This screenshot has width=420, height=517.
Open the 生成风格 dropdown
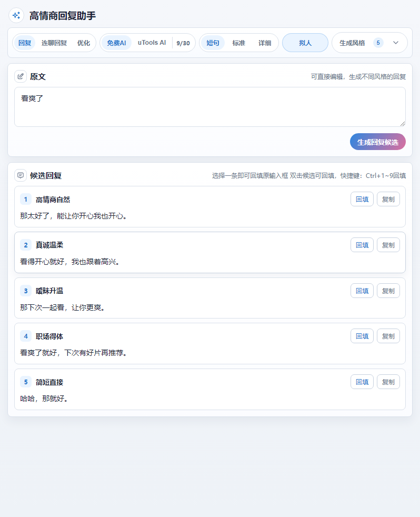point(369,43)
